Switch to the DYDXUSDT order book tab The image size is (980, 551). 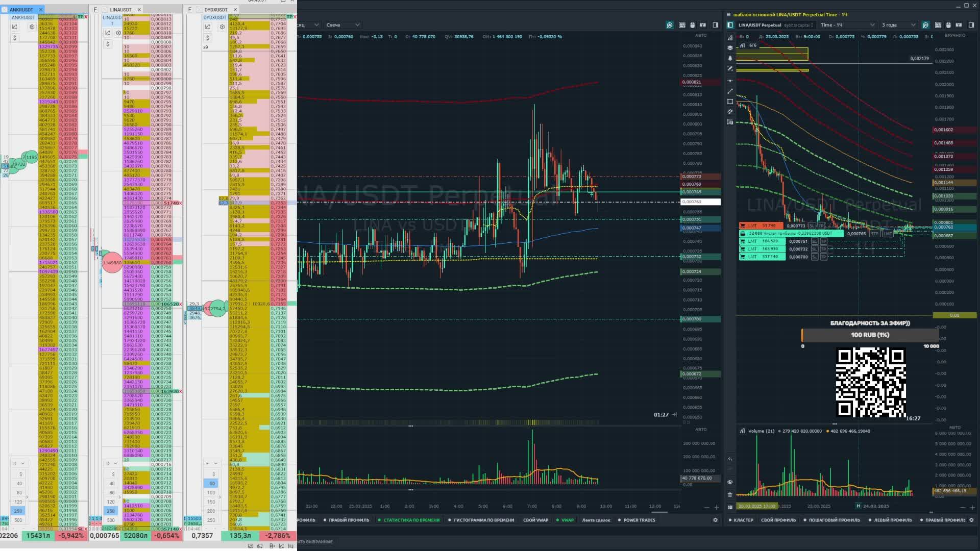coord(215,10)
